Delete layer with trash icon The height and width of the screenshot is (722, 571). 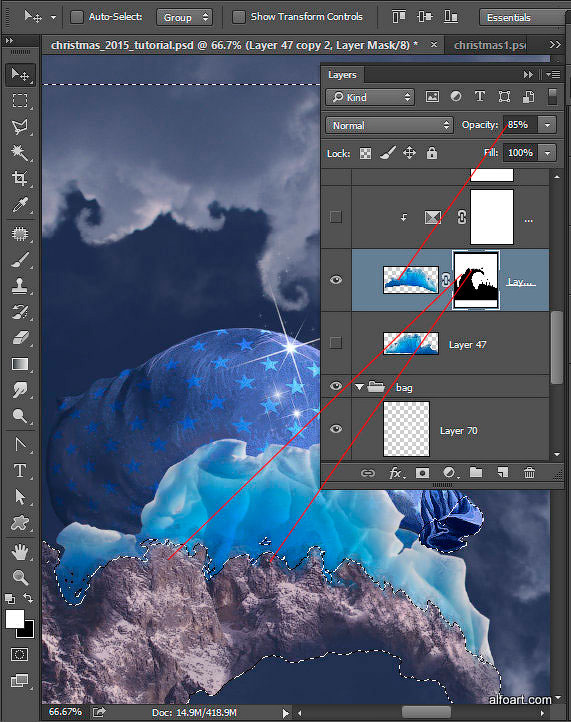pyautogui.click(x=529, y=473)
